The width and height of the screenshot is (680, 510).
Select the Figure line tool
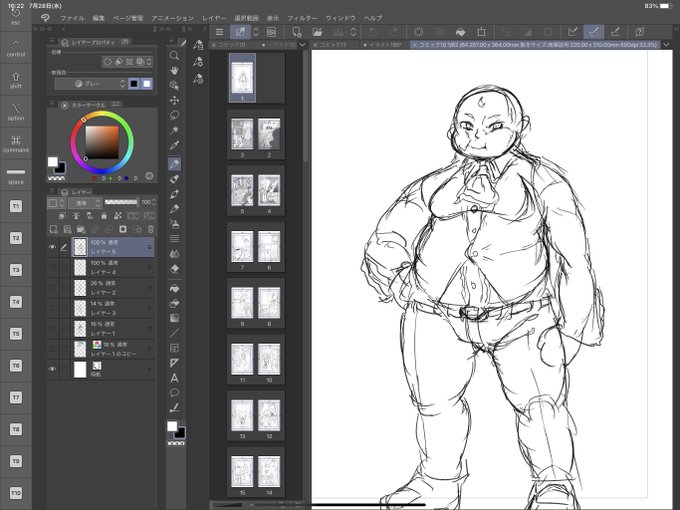(174, 333)
